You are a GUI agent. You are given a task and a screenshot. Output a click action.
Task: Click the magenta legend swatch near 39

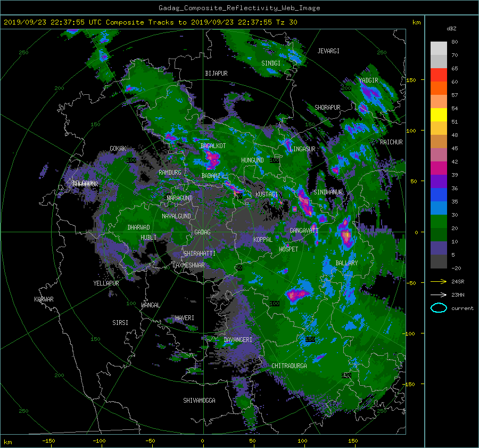click(x=439, y=168)
